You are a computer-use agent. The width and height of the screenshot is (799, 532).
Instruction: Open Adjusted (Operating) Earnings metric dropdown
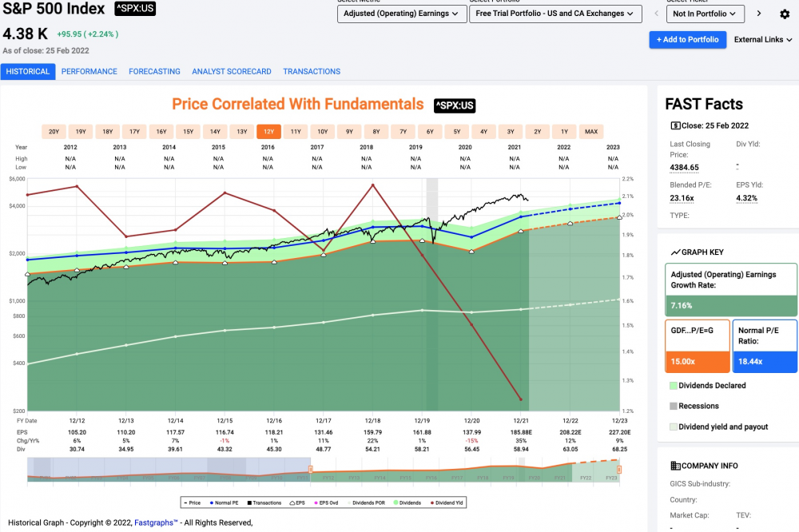click(402, 14)
